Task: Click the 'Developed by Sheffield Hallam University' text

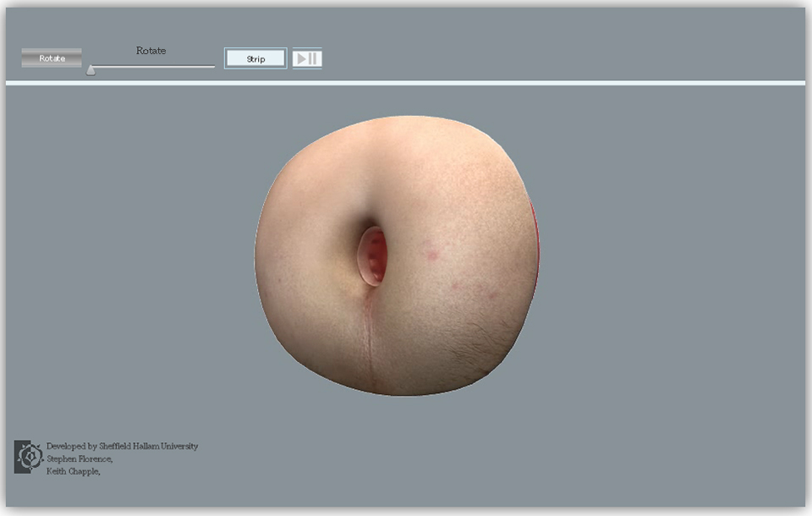Action: (x=122, y=446)
